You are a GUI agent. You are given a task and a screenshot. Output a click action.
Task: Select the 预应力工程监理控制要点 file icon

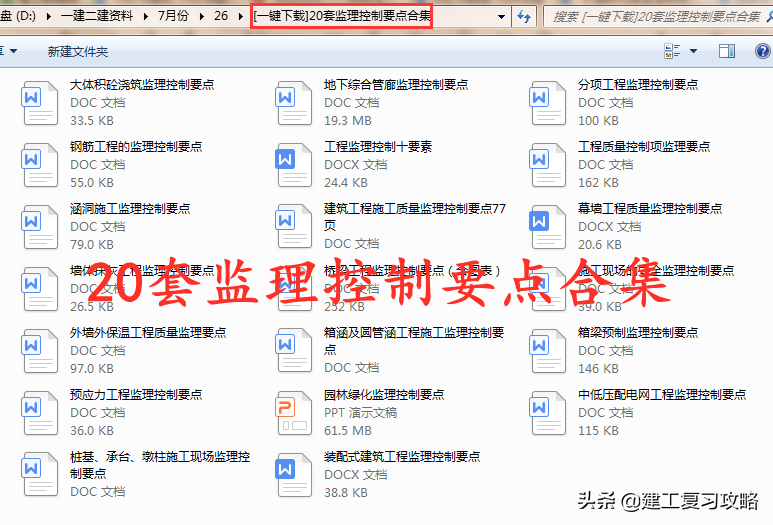41,412
